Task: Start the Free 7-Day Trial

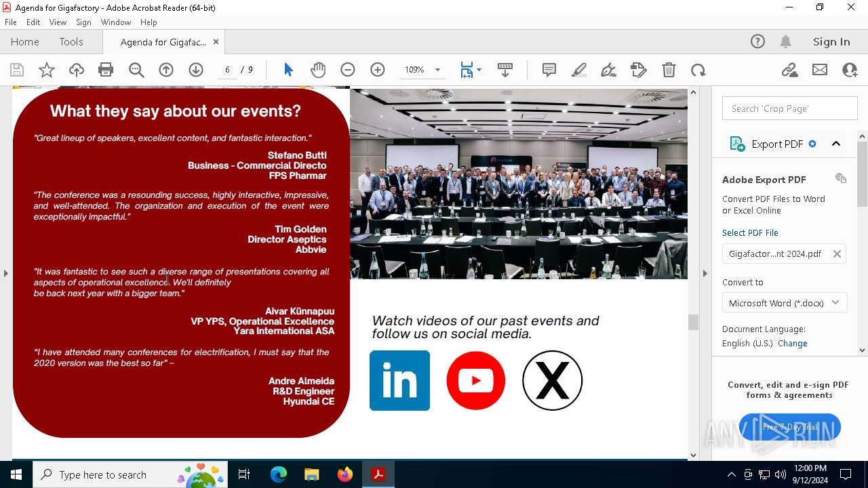Action: tap(790, 427)
